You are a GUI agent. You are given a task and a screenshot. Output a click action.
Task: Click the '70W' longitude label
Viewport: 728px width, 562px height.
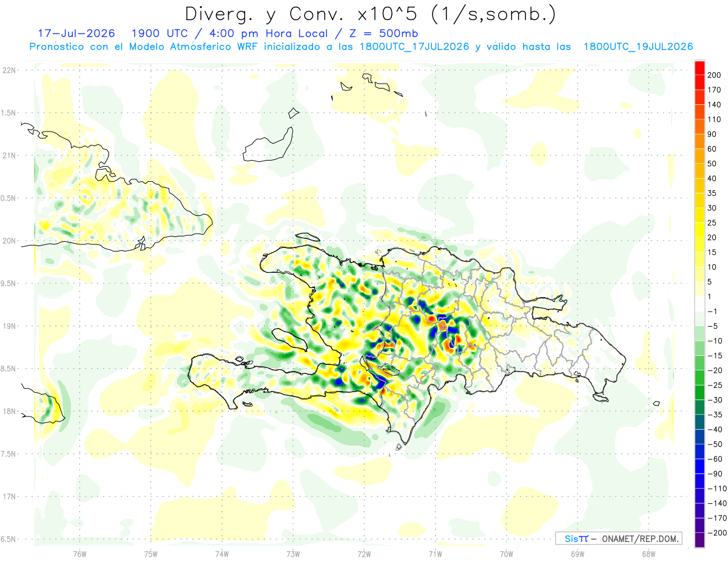(506, 554)
